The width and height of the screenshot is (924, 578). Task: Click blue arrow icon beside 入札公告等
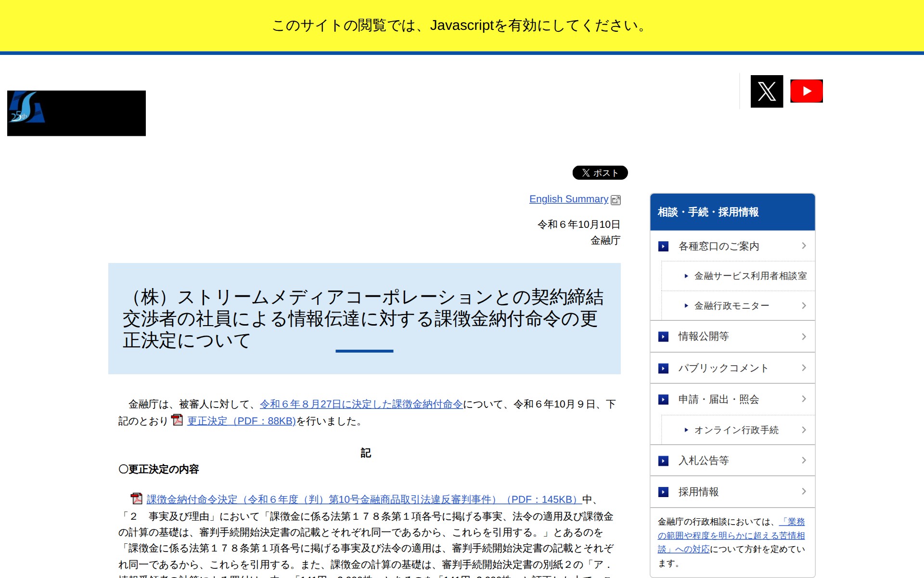pyautogui.click(x=663, y=460)
